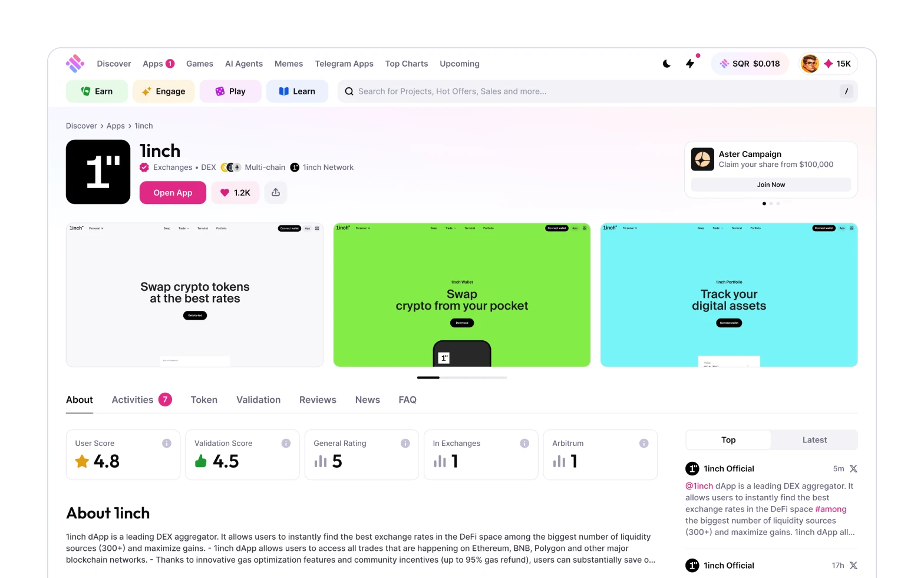Open the Exchanges • DEX category link
Image resolution: width=924 pixels, height=578 pixels.
pyautogui.click(x=184, y=168)
